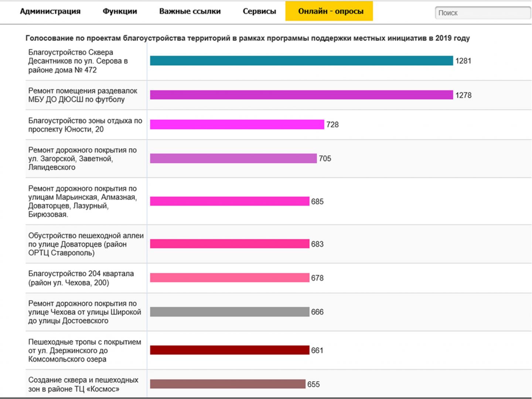Click the brown bar with 655 votes
The image size is (532, 399).
[x=228, y=384]
